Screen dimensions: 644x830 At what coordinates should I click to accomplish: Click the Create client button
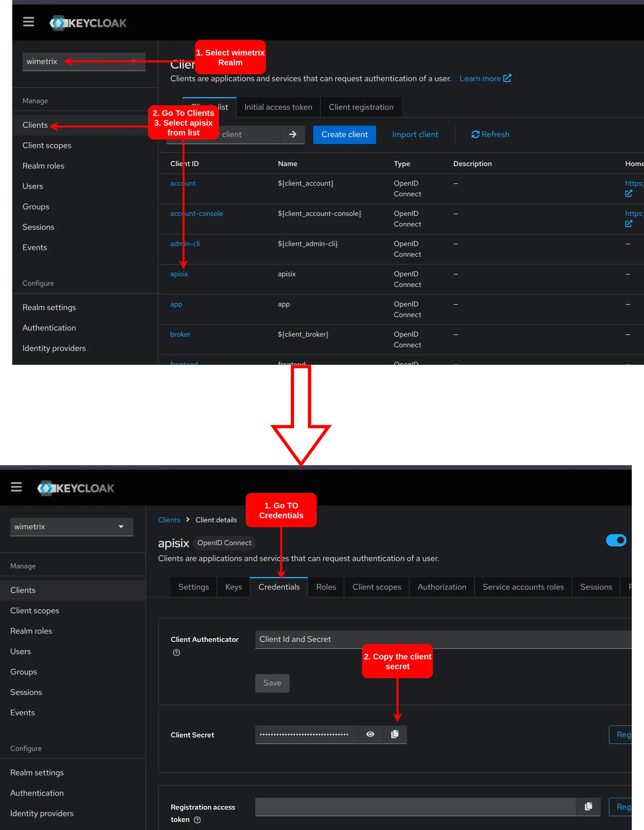coord(345,134)
